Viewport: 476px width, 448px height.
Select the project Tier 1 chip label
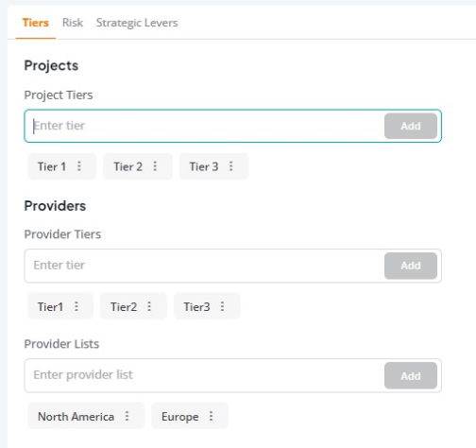(52, 166)
